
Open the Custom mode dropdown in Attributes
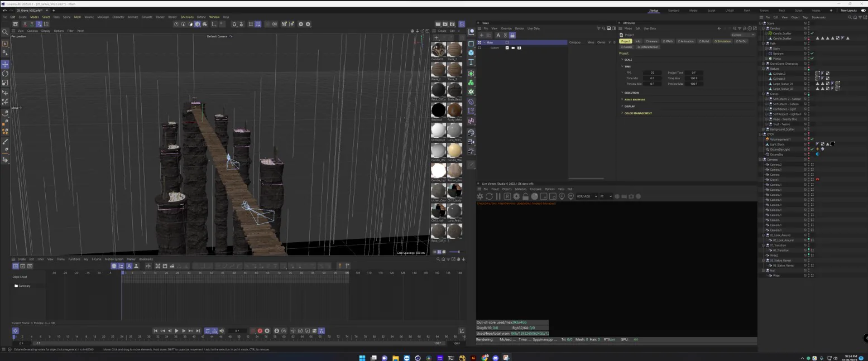tap(742, 35)
